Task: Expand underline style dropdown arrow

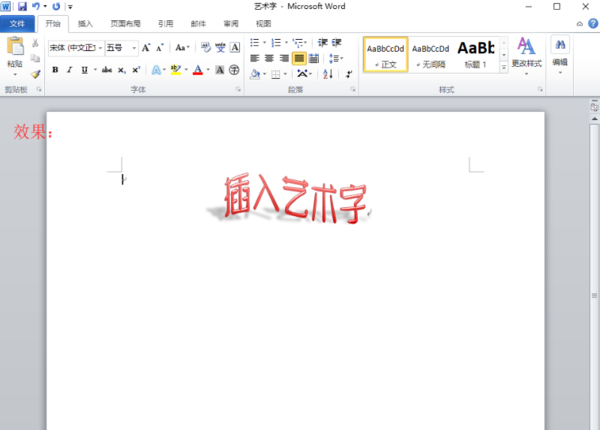Action: [95, 70]
